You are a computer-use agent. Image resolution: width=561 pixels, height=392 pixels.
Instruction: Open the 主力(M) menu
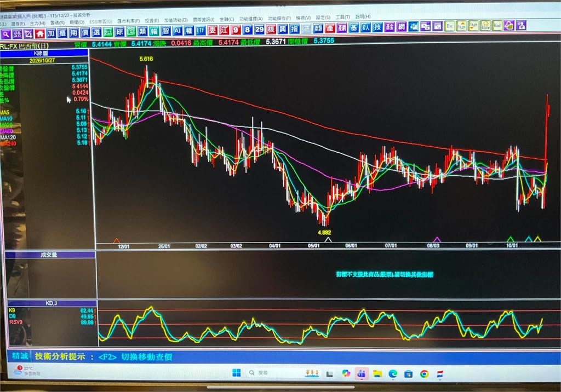coord(38,24)
